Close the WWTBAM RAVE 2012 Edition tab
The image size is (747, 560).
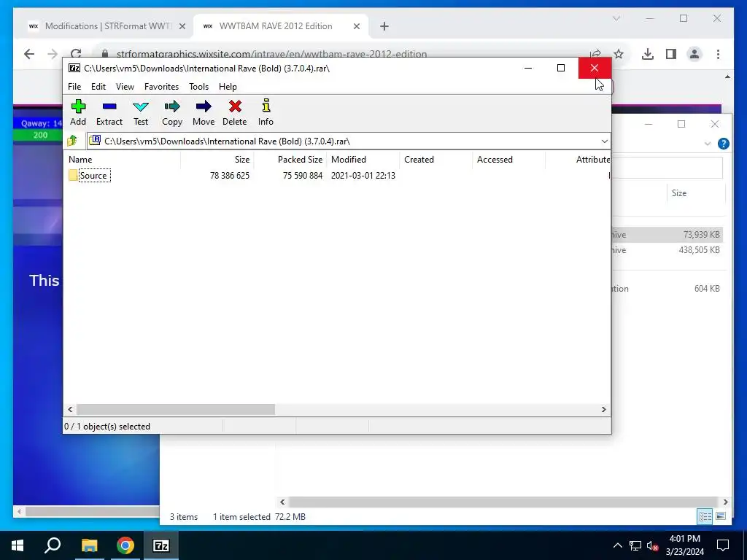(356, 26)
